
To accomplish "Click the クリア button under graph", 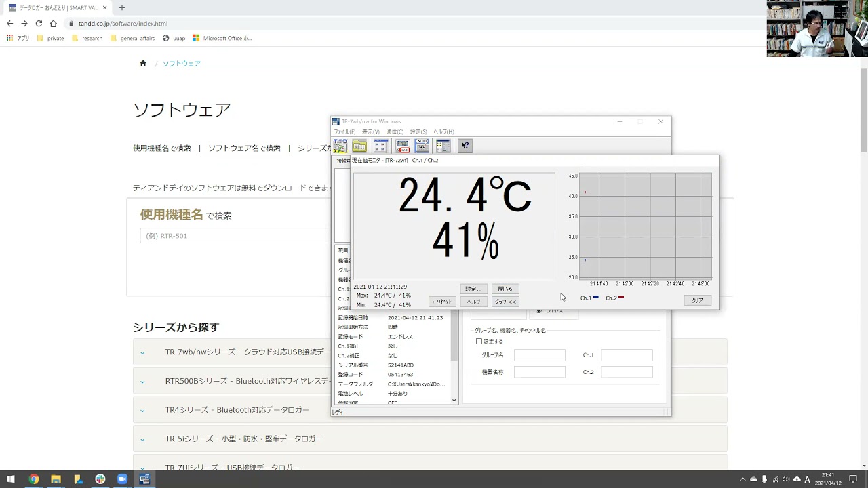I will [x=697, y=300].
